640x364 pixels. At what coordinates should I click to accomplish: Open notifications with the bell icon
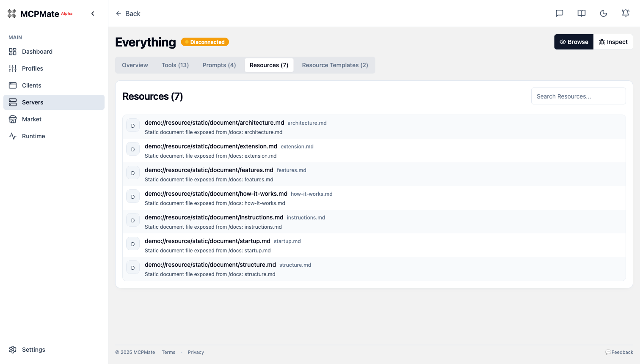pyautogui.click(x=626, y=14)
